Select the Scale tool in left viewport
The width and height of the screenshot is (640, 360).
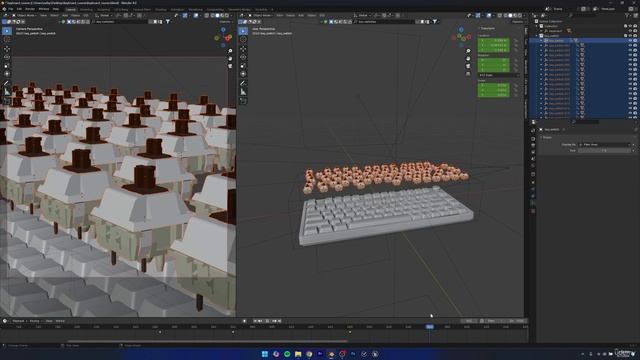(x=7, y=66)
